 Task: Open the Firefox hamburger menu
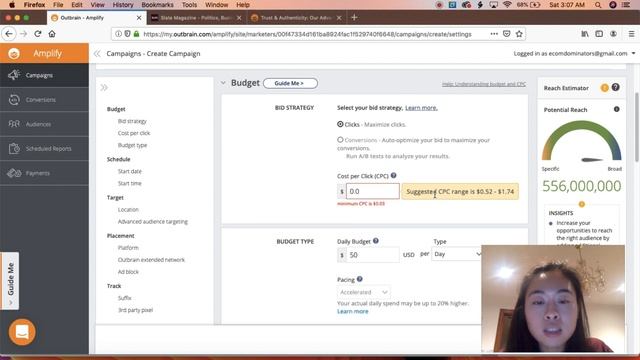pyautogui.click(x=631, y=34)
